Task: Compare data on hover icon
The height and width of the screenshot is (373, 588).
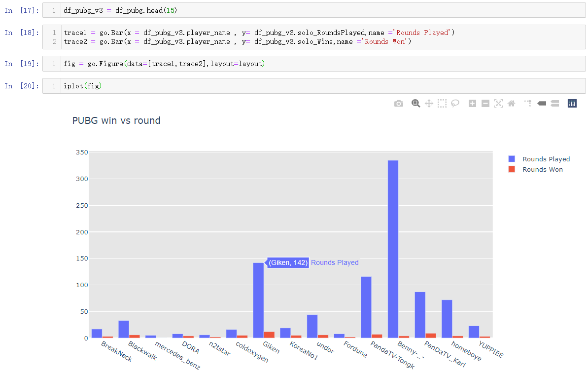Action: pos(555,104)
